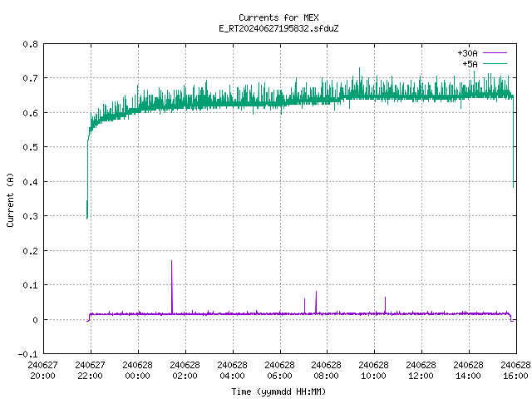Click the y-axis tick value 0.4
Viewport: 532px width, 399px height.
30,182
